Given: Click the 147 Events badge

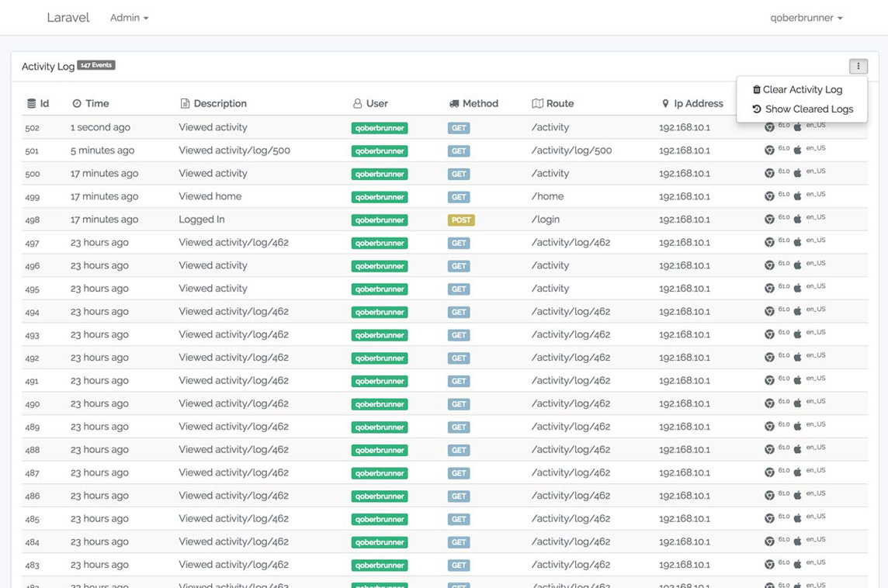Looking at the screenshot, I should click(x=96, y=65).
